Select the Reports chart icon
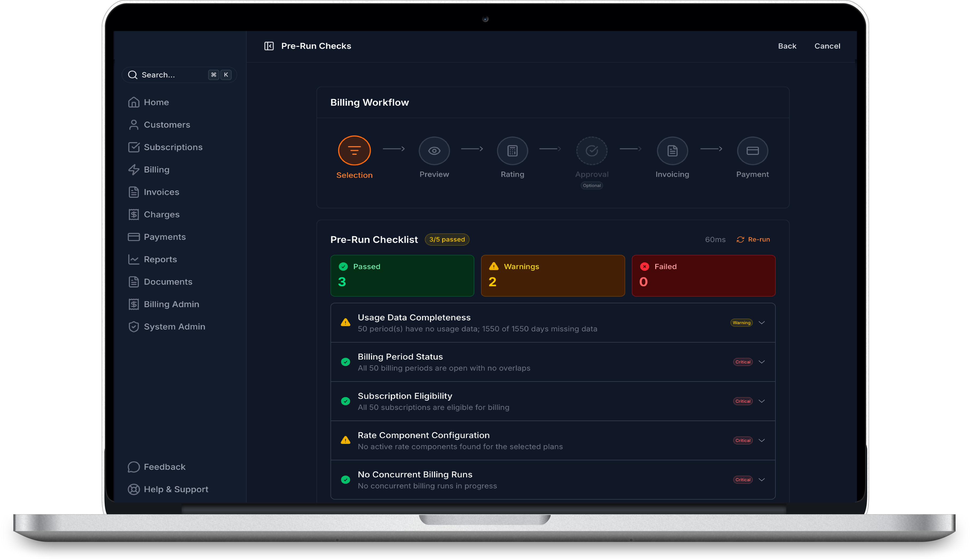 [133, 259]
